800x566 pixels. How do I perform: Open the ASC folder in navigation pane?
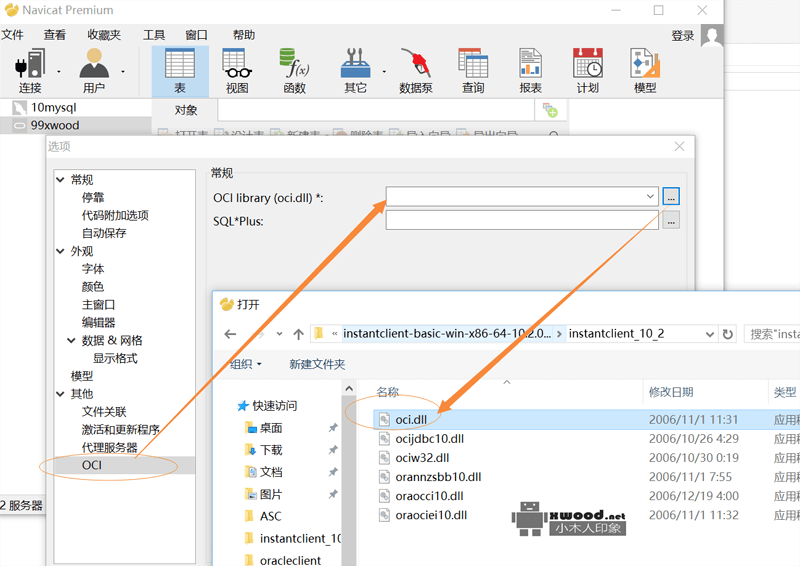(270, 516)
